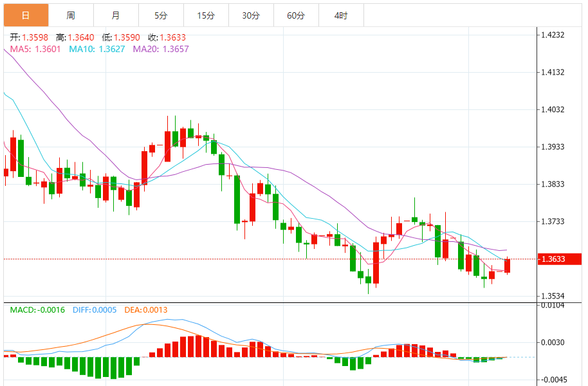Click the red 1.3633 current price label
Image resolution: width=588 pixels, height=386 pixels.
click(560, 259)
